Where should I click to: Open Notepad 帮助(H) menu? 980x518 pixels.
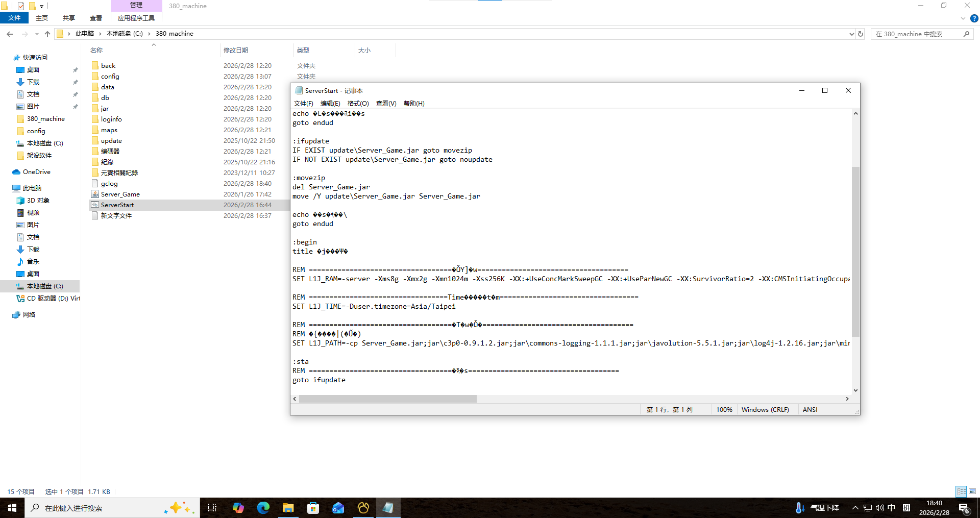click(x=414, y=103)
